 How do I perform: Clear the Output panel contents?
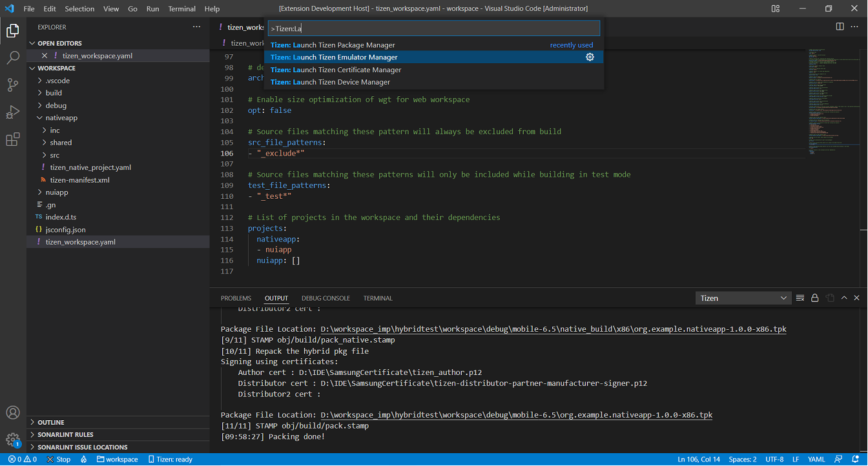(x=800, y=298)
